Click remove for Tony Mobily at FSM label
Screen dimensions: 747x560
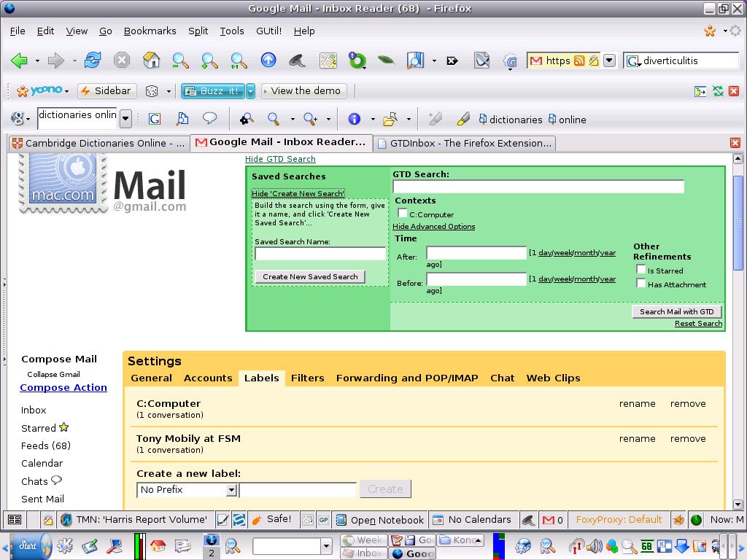688,438
